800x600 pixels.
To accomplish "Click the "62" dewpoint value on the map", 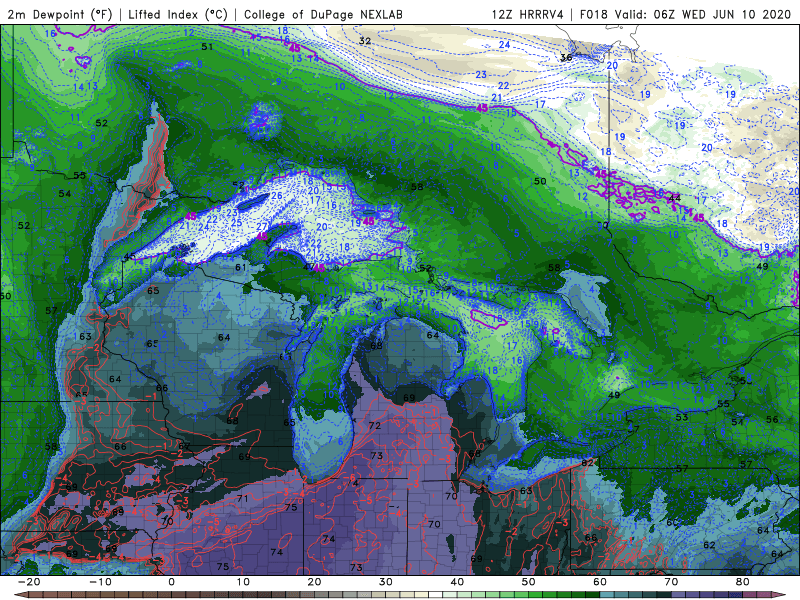I will click(709, 545).
